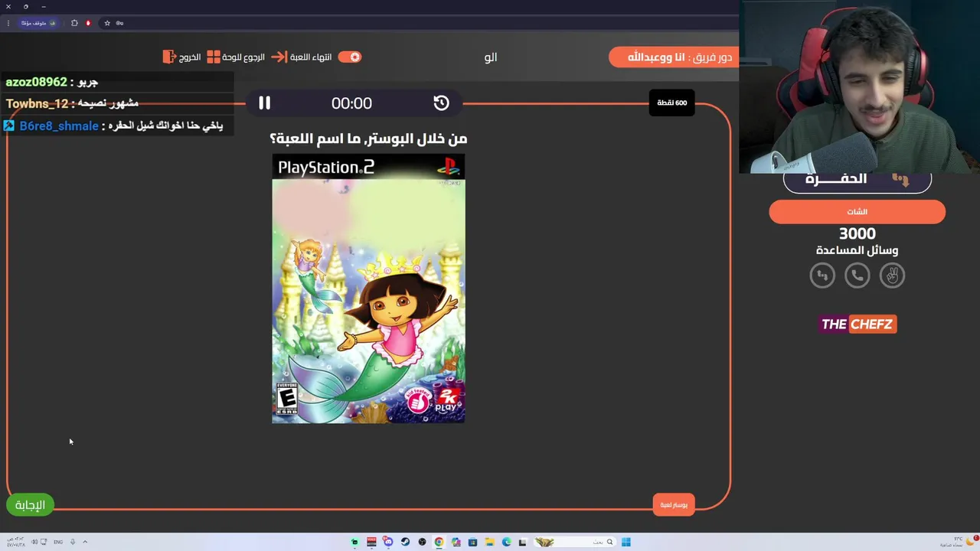Open Steam from the taskbar
The image size is (980, 551).
pyautogui.click(x=405, y=542)
